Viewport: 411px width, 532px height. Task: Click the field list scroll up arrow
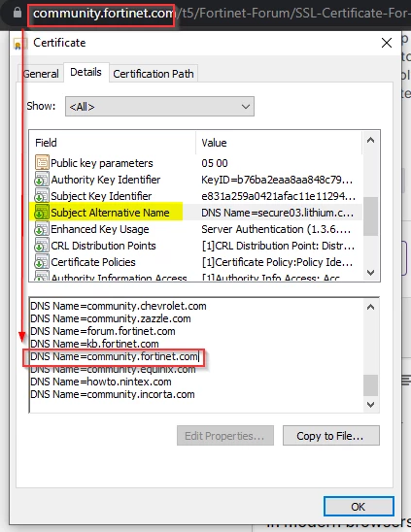370,140
